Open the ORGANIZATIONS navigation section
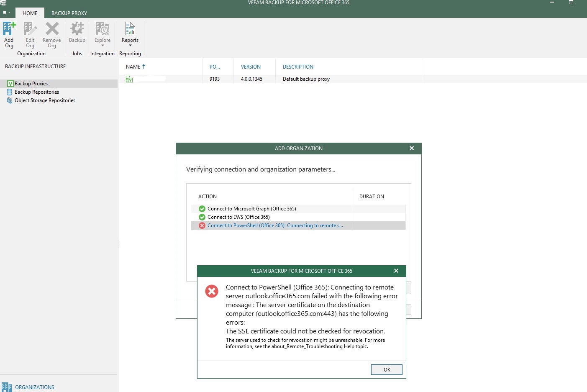Viewport: 587px width, 392px height. (35, 387)
